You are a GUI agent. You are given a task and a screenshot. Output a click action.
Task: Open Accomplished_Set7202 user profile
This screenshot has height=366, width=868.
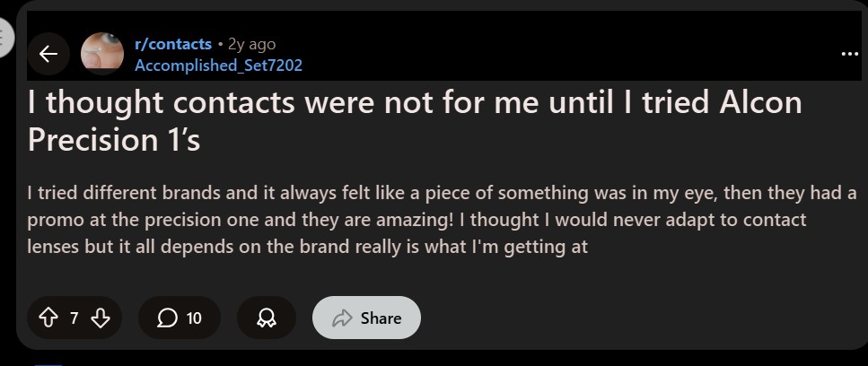pos(218,65)
